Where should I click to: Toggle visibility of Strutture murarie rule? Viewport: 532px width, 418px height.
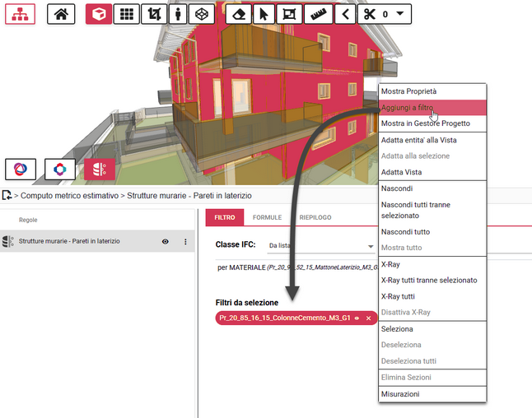click(166, 241)
